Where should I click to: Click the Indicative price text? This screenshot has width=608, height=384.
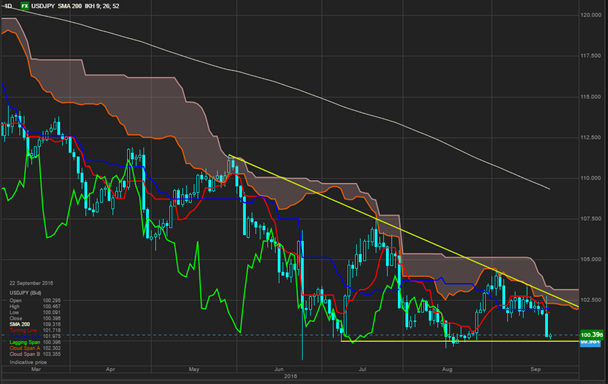point(28,362)
